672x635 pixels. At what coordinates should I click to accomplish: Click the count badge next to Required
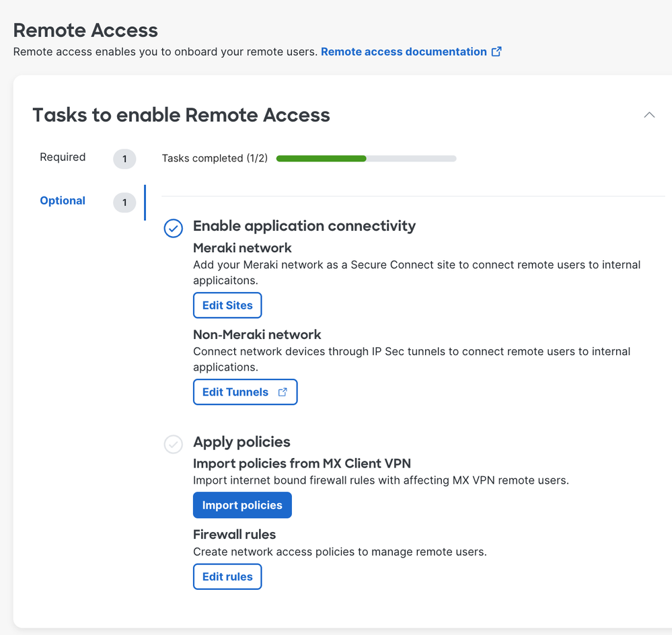point(124,159)
